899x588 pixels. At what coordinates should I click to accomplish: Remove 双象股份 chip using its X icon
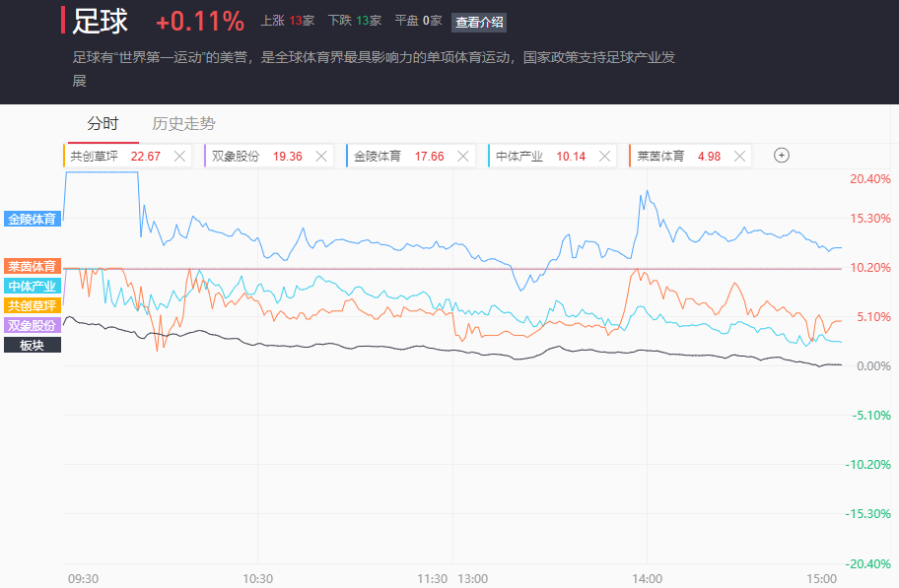pos(321,156)
